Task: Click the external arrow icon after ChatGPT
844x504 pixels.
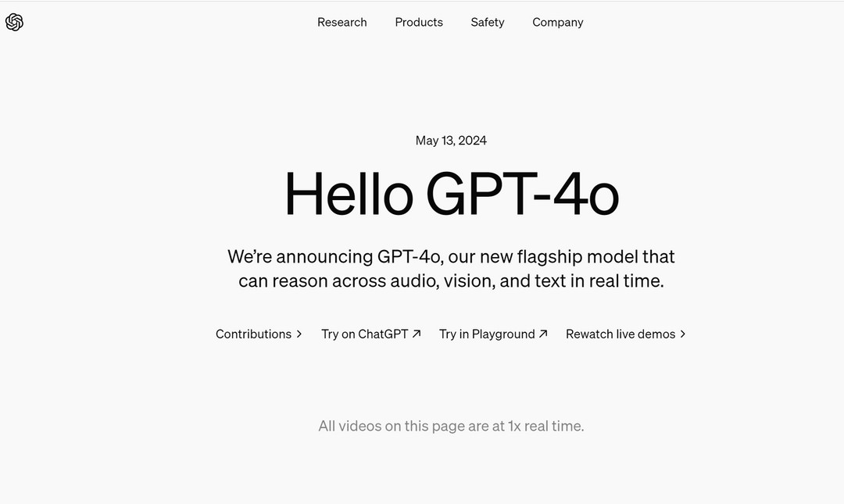Action: point(416,334)
